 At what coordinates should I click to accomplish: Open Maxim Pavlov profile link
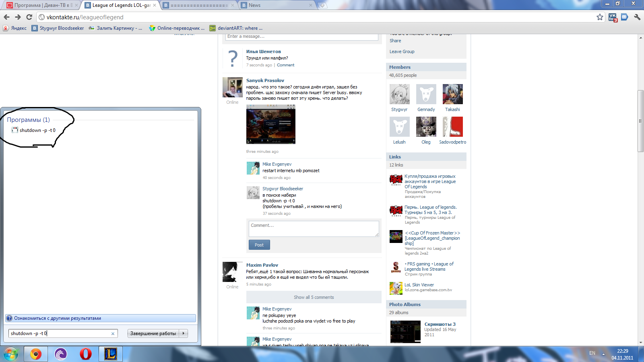(262, 265)
